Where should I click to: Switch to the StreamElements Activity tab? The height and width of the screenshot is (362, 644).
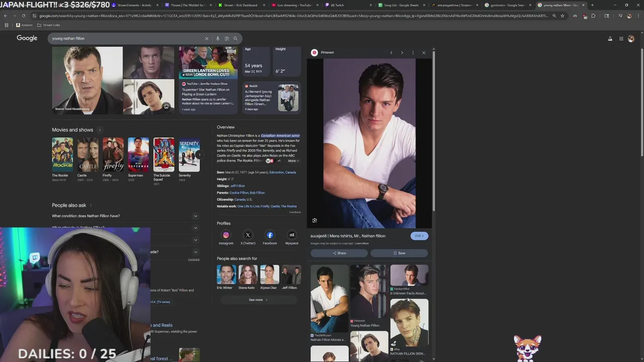coord(134,5)
